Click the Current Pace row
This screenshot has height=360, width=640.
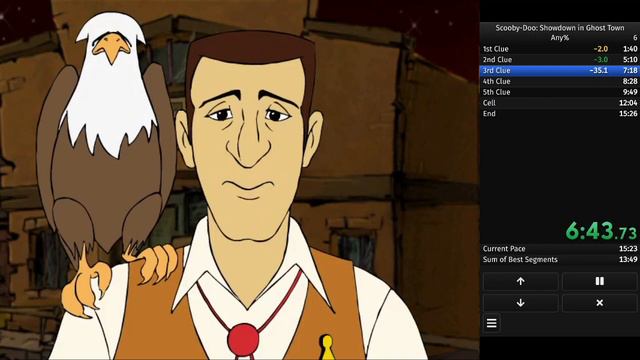point(560,249)
